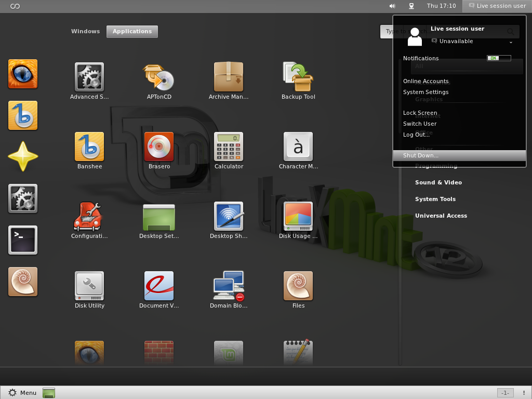532x399 pixels.
Task: Launch Configuration Editor with red car icon
Action: coord(88,216)
